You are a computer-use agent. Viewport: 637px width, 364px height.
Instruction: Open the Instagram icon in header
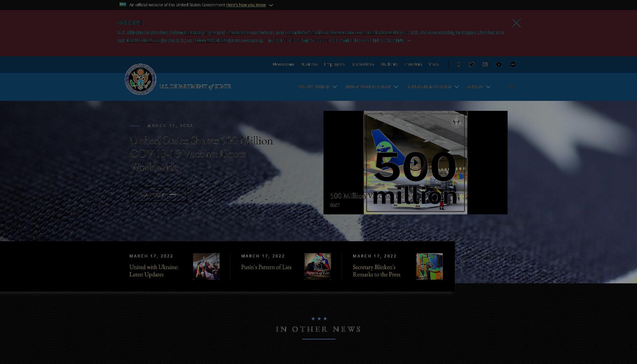pos(485,64)
